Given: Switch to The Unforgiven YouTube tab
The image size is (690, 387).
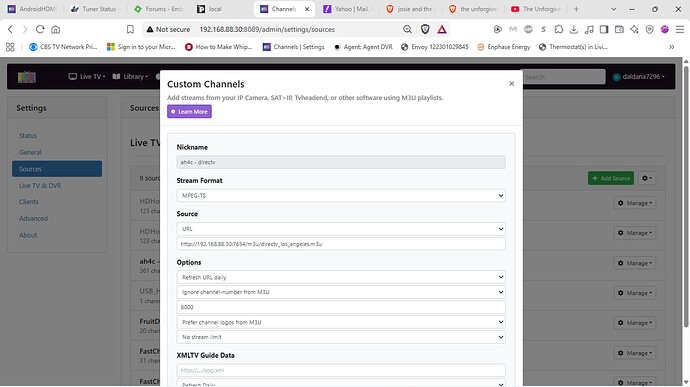Looking at the screenshot, I should (536, 9).
